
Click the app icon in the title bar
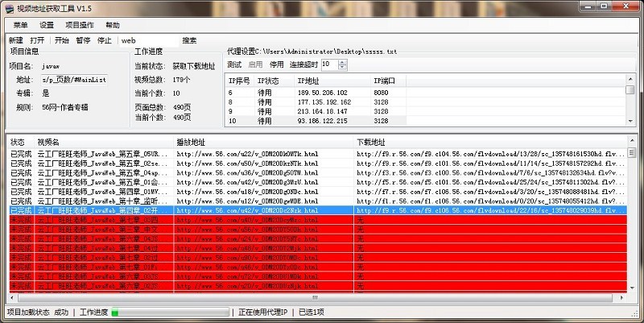coord(9,7)
